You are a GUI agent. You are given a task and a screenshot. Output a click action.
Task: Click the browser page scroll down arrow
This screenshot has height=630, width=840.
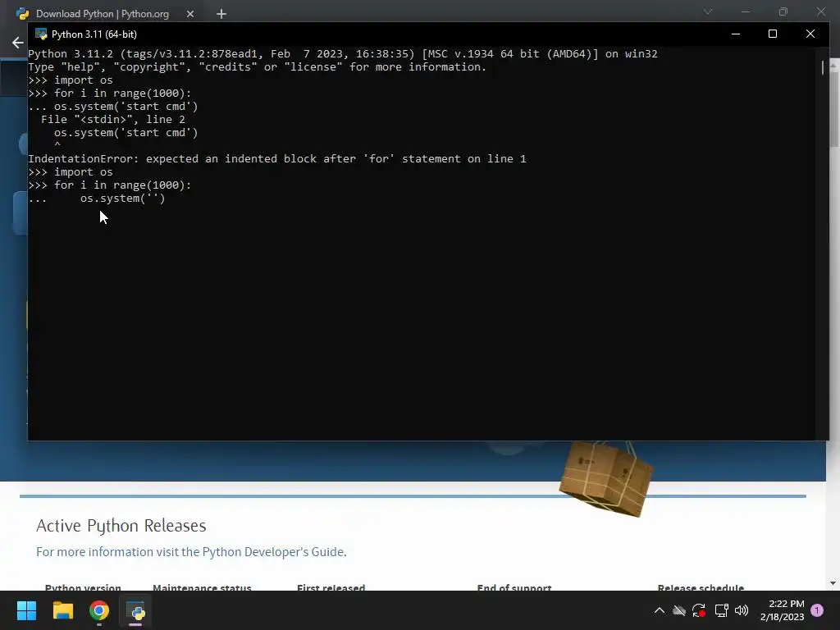coord(833,583)
